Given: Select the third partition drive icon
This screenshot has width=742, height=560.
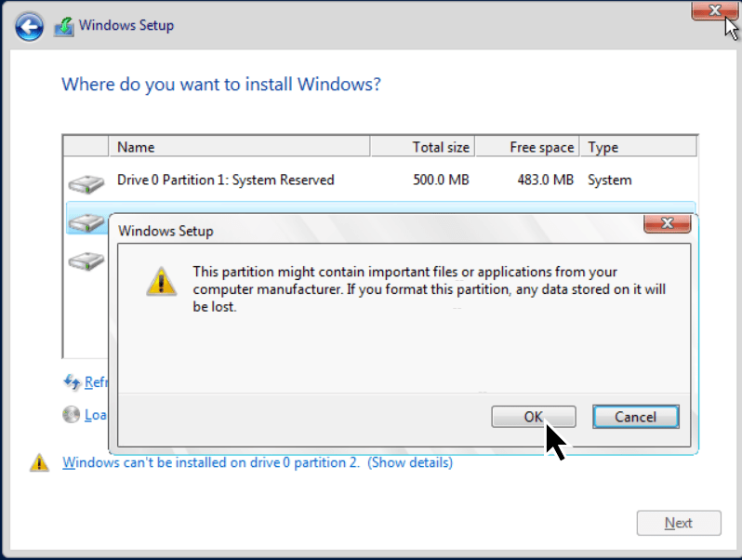Looking at the screenshot, I should pos(86,261).
